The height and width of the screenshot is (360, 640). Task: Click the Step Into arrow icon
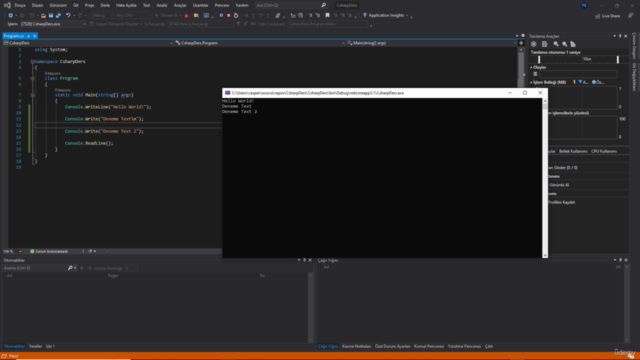tap(253, 16)
